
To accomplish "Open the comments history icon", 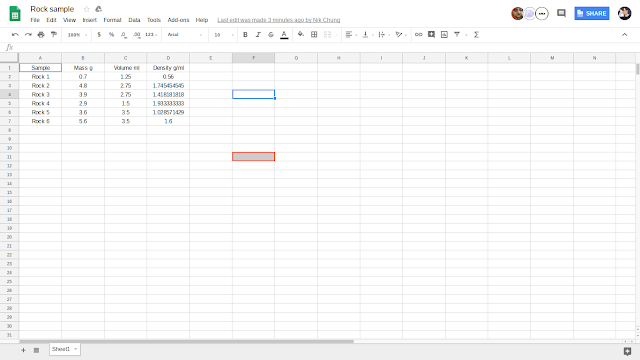I will (x=562, y=13).
